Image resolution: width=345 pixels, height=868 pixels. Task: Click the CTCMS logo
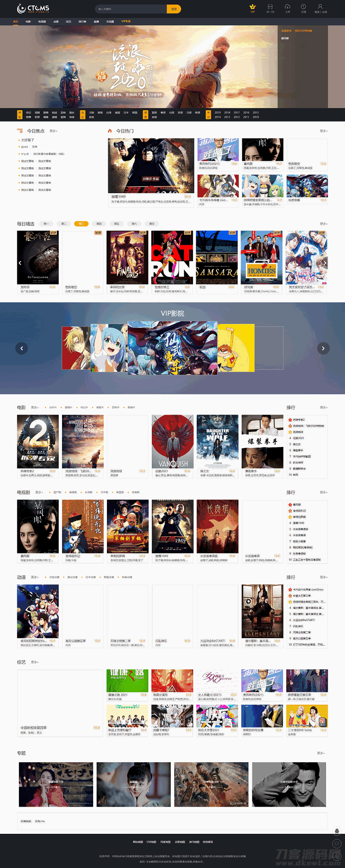tap(33, 9)
